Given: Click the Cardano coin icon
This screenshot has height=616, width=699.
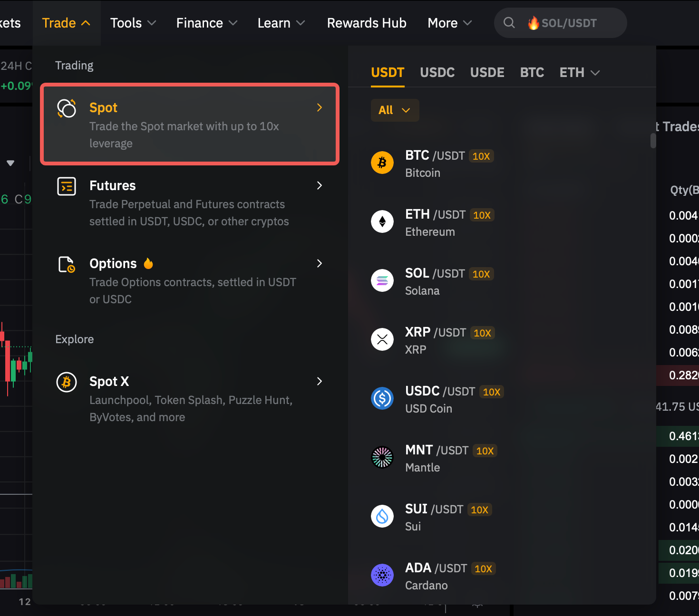Looking at the screenshot, I should (382, 575).
